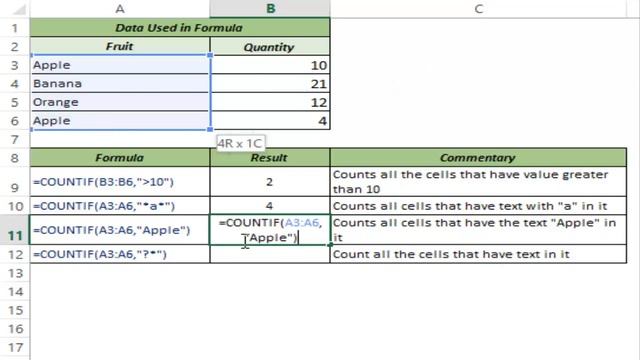Select the quantity cell with 21
The image size is (640, 360).
pos(270,84)
